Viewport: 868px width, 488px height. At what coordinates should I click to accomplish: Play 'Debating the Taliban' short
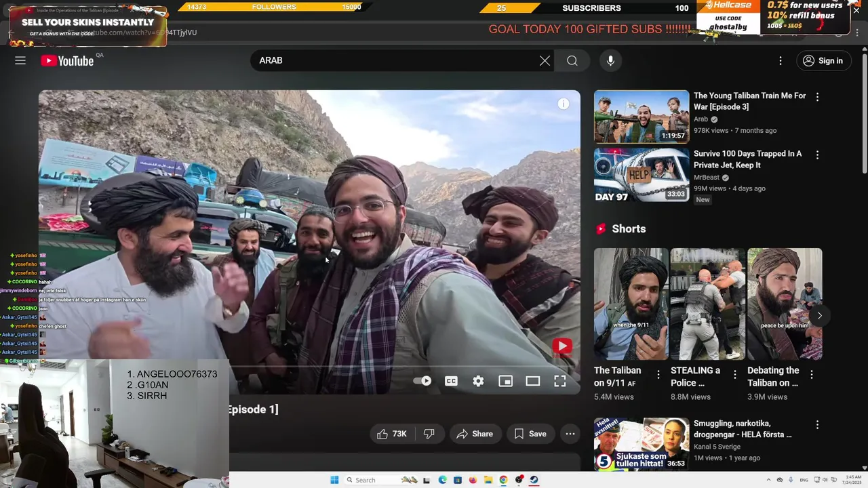tap(785, 304)
